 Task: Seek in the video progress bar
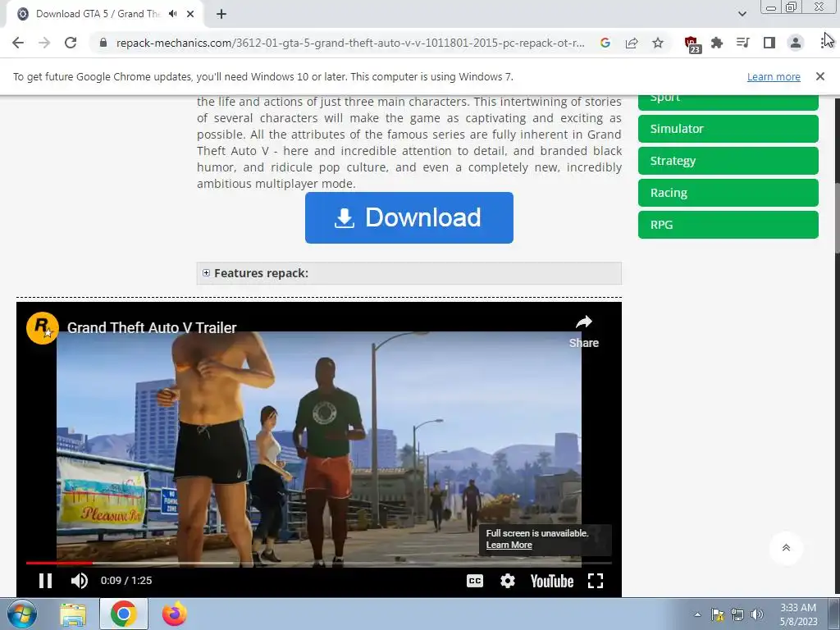tap(319, 563)
